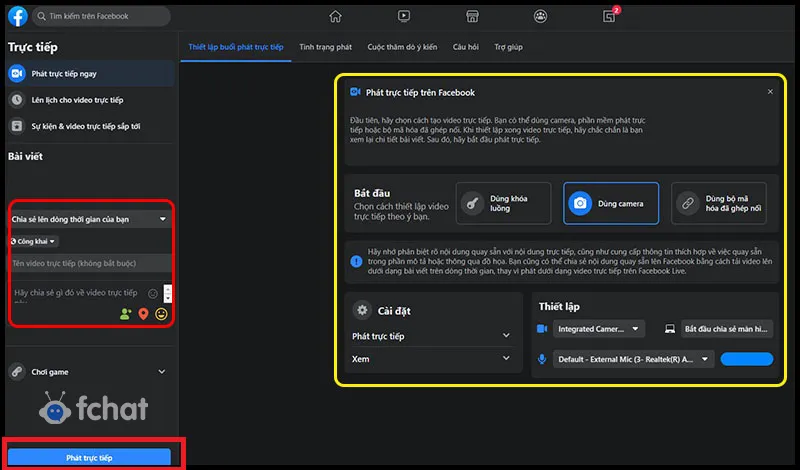Click the yellow feeling smiley icon

tap(161, 314)
